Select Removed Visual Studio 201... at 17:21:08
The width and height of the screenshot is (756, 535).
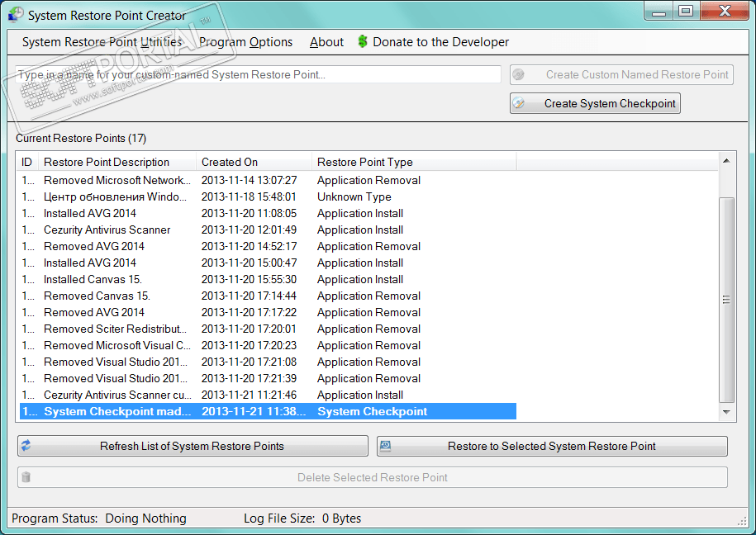tap(268, 362)
